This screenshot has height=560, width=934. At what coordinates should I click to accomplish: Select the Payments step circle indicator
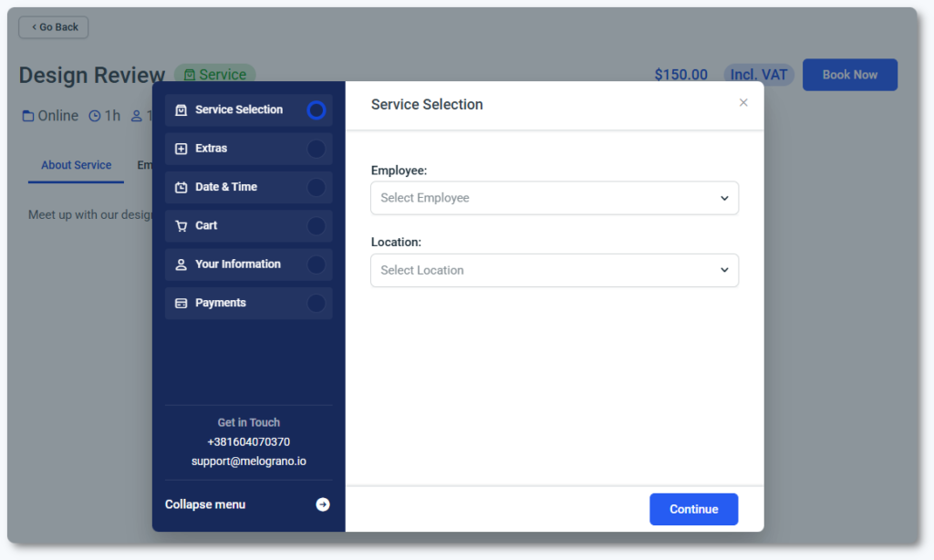[316, 303]
